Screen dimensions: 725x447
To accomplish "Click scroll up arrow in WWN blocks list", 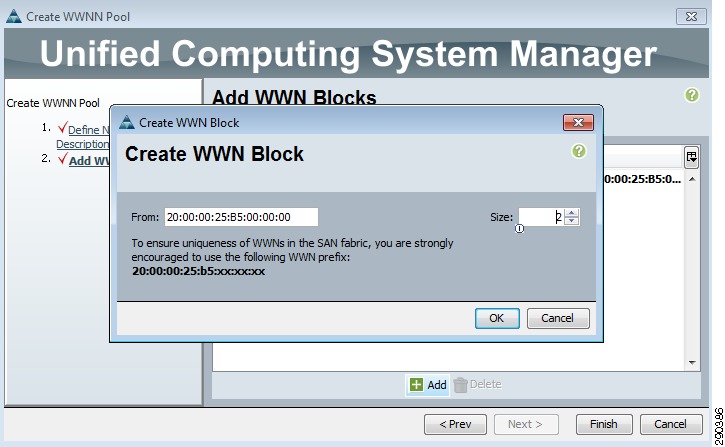I will pos(692,179).
